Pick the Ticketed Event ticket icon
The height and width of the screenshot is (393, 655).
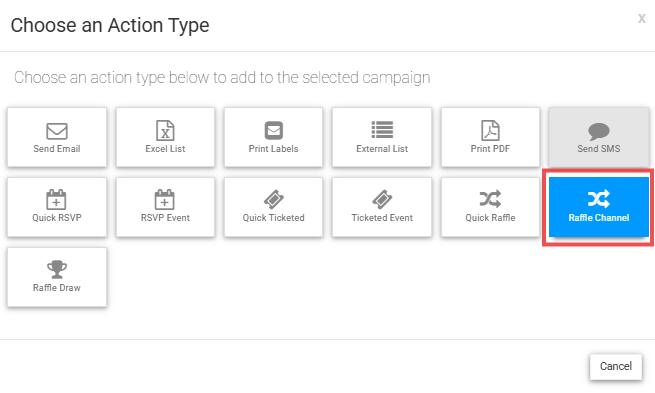382,199
